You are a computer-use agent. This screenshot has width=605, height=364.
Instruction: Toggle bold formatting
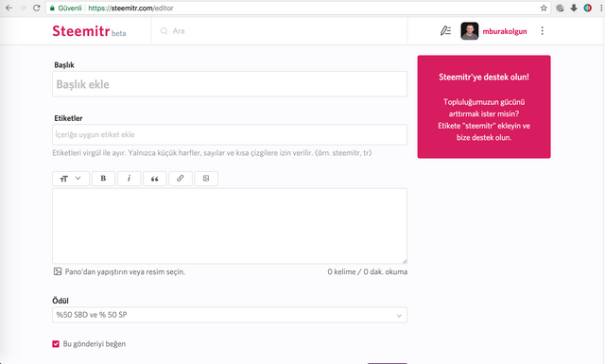click(103, 179)
